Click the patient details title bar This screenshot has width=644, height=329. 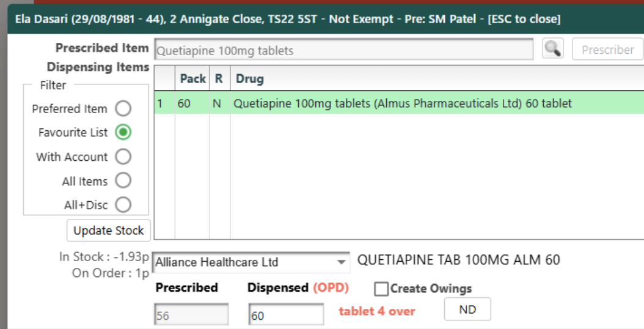[x=284, y=19]
